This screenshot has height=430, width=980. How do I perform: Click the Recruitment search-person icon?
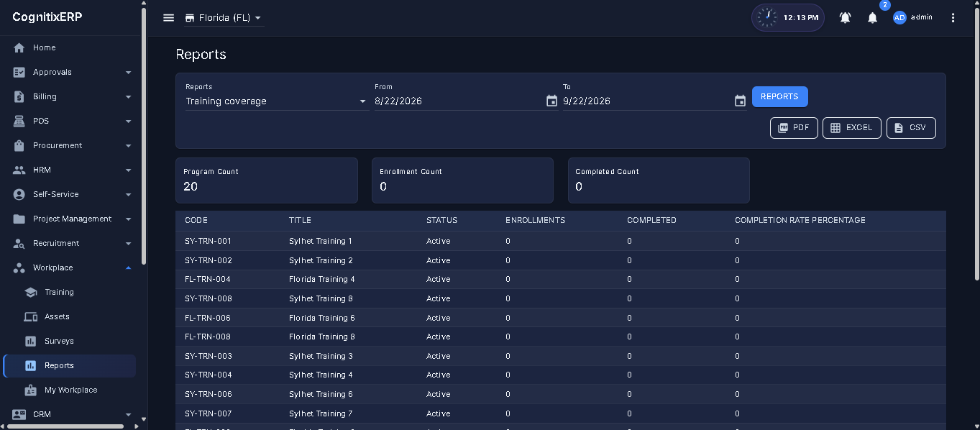click(19, 243)
